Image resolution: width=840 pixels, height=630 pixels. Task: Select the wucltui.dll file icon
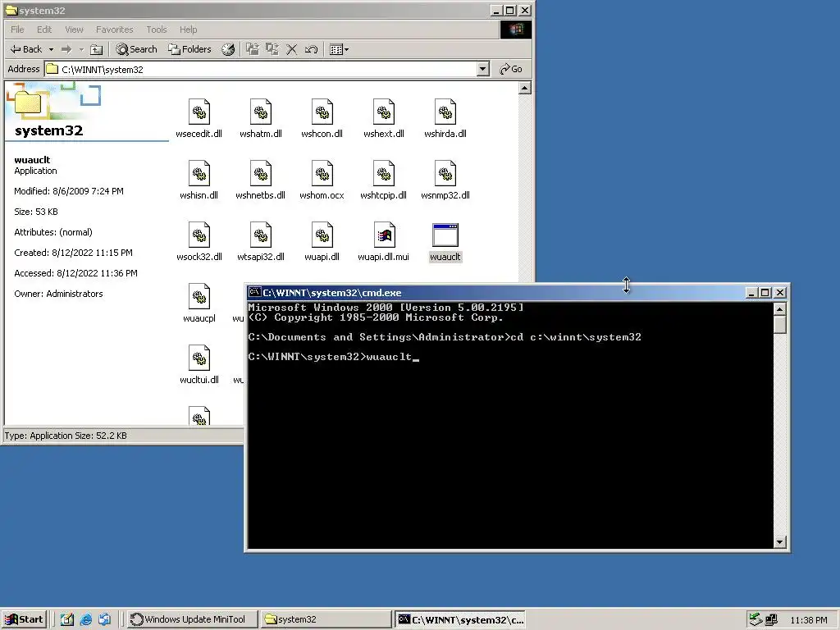coord(199,358)
